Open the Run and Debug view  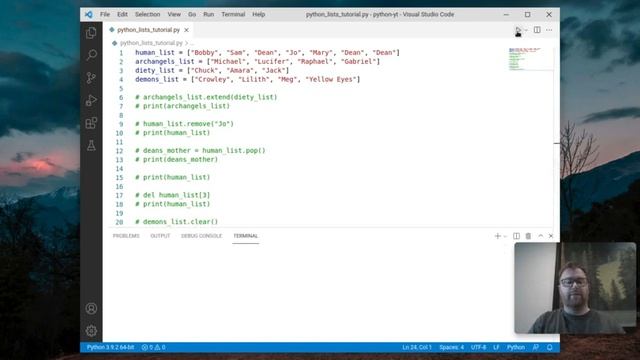tap(91, 100)
